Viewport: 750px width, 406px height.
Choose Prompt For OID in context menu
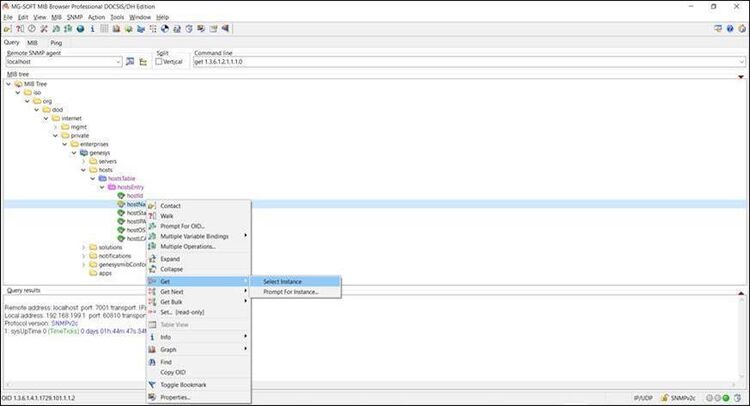pos(198,226)
